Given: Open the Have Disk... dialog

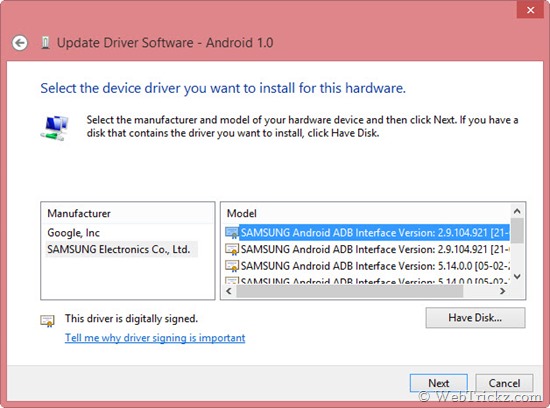Looking at the screenshot, I should [x=475, y=317].
